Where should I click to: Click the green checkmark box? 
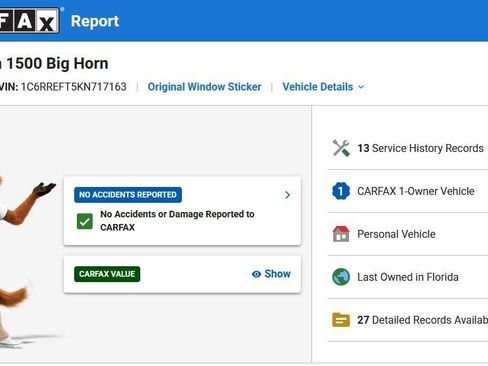click(85, 221)
